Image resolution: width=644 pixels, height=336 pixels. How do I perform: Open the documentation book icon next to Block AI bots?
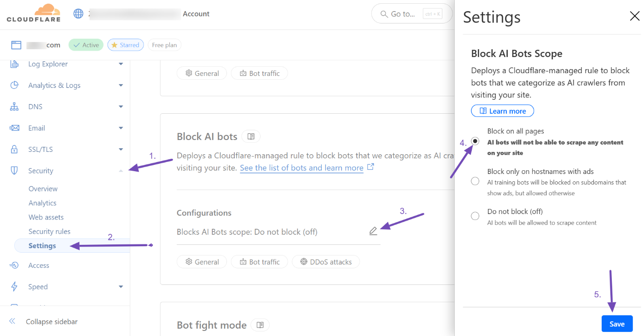(251, 137)
